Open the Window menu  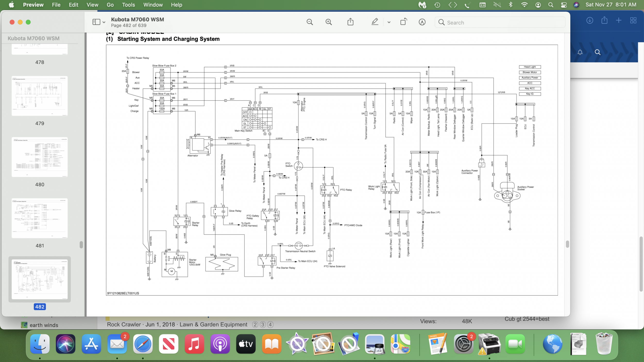click(153, 5)
